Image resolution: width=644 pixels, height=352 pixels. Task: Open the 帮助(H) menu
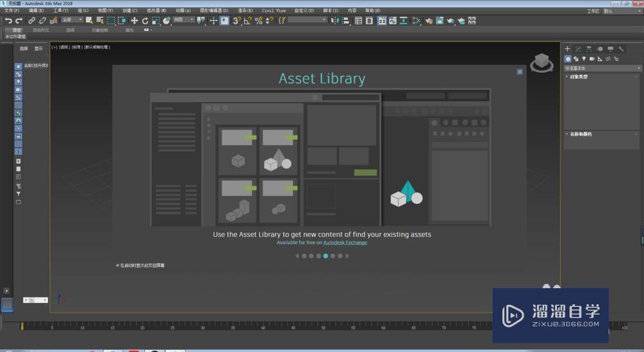coord(372,11)
